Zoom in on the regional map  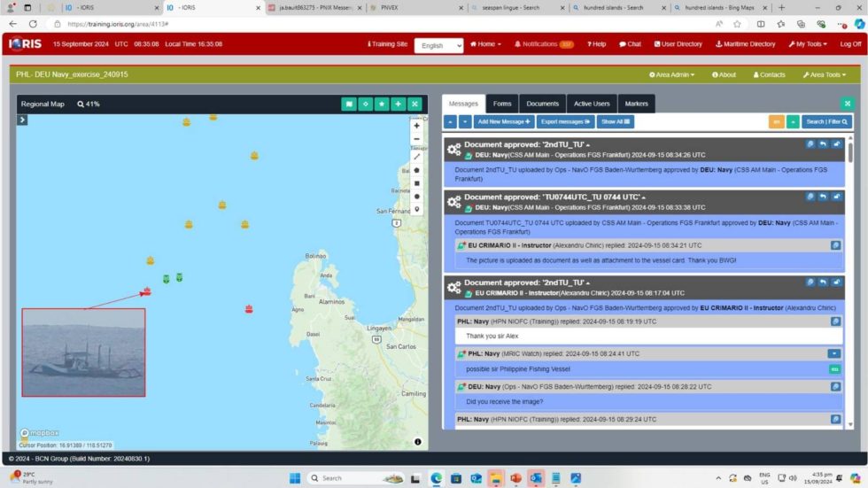[416, 126]
